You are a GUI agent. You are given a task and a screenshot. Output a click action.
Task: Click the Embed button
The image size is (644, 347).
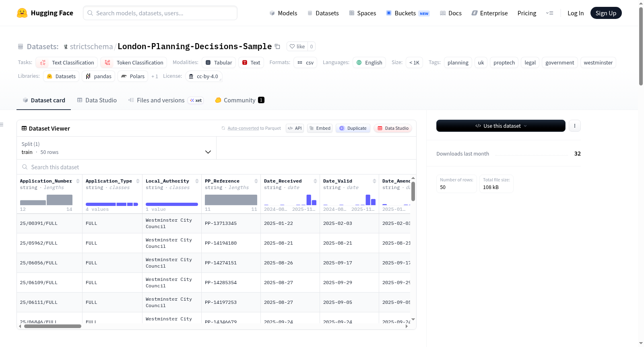click(320, 128)
